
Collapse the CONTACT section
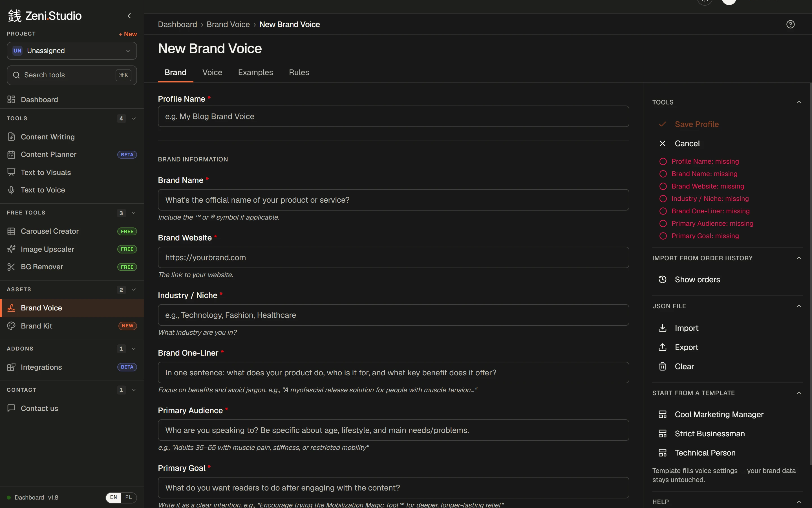134,390
